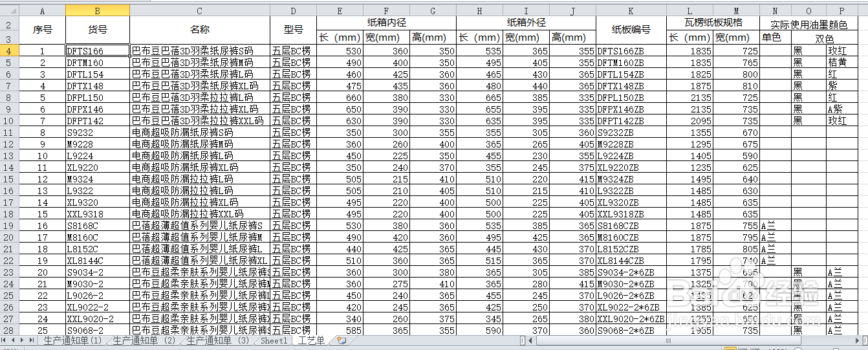Select cell containing XXL9020-2
Screen dimensions: 868x350
tap(98, 318)
